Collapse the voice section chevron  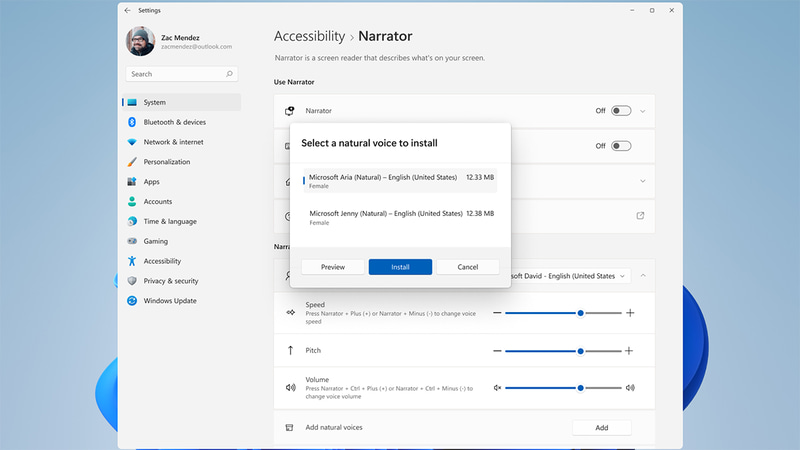coord(643,276)
